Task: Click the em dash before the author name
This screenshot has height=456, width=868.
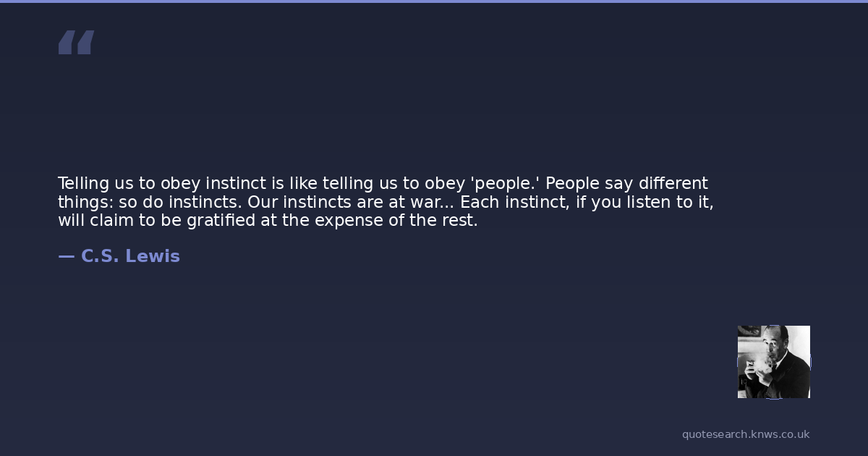Action: pyautogui.click(x=67, y=256)
